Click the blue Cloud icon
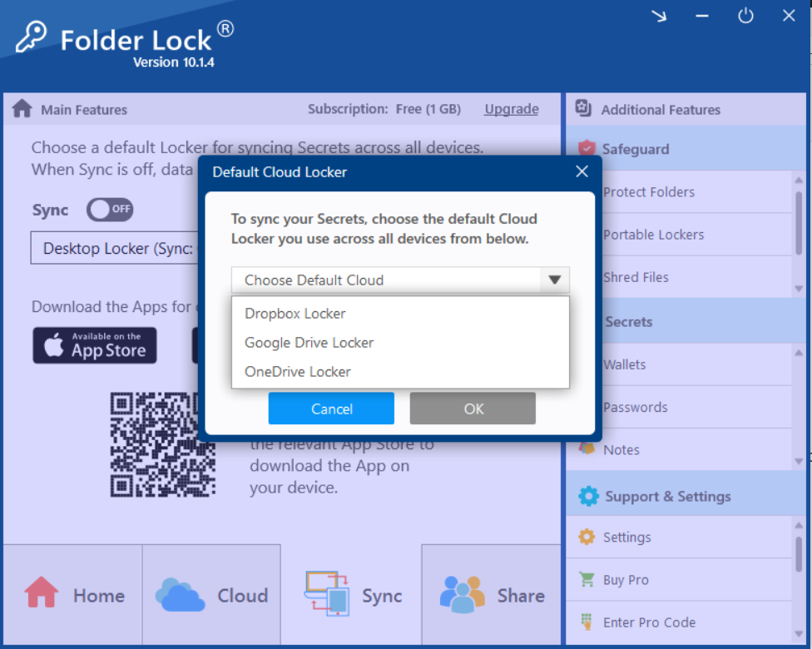 (x=180, y=595)
